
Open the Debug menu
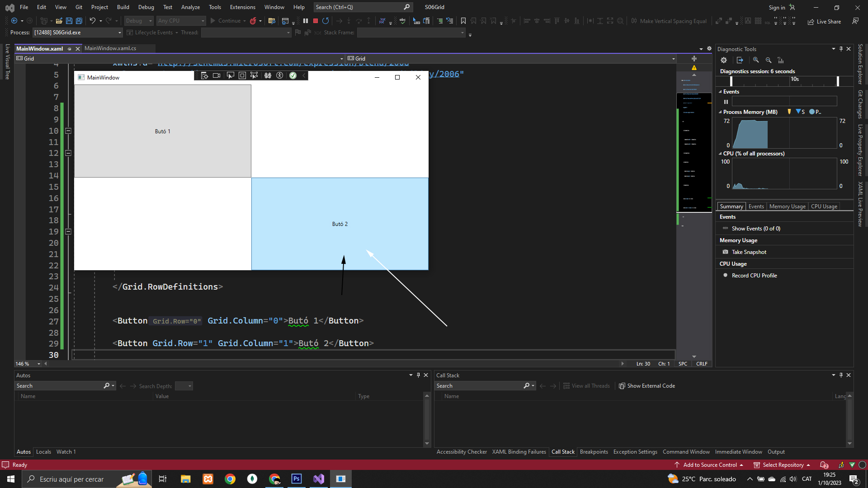[146, 7]
